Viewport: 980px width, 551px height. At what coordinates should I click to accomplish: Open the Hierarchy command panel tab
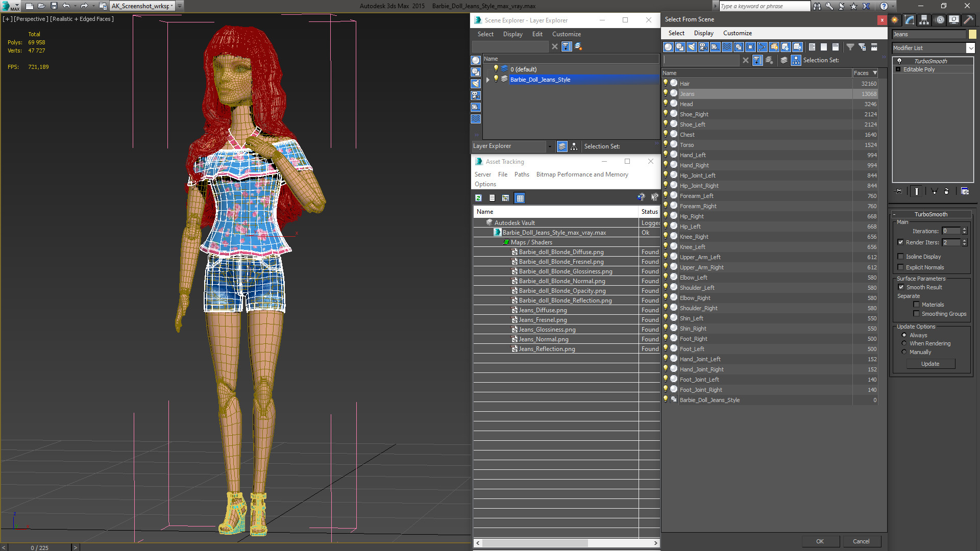[924, 20]
